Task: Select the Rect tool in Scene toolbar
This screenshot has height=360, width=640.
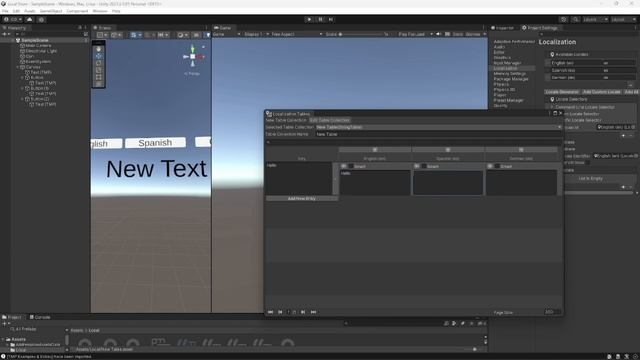Action: (x=98, y=77)
